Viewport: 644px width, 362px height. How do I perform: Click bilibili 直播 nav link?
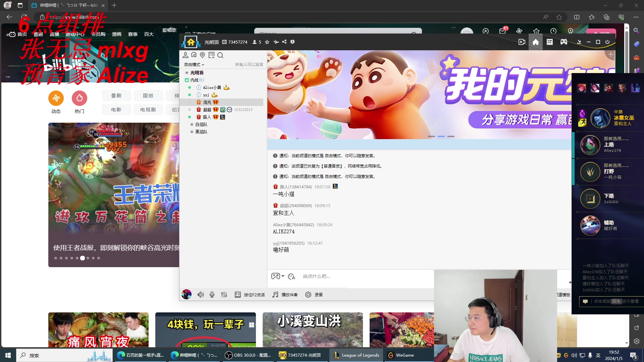click(x=54, y=34)
